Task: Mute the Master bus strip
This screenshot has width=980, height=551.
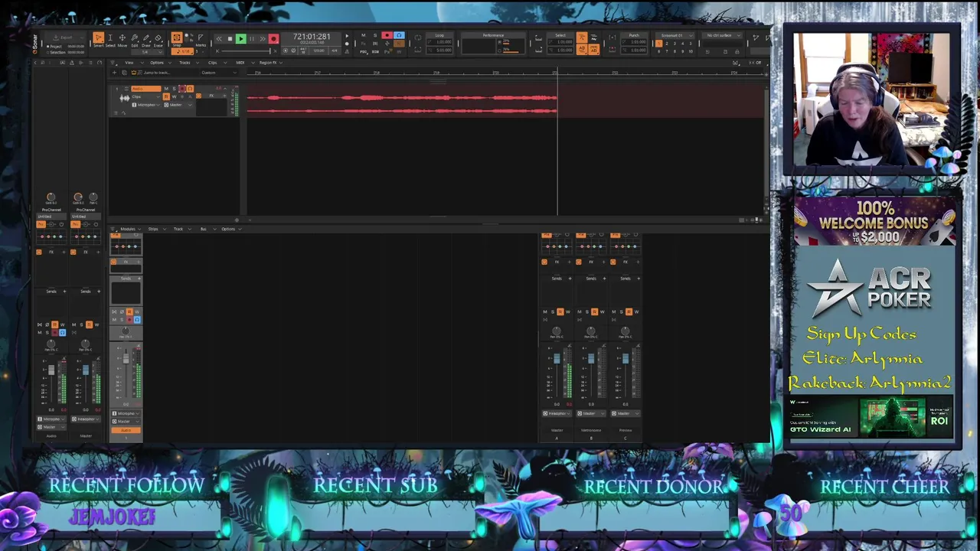Action: (x=545, y=311)
